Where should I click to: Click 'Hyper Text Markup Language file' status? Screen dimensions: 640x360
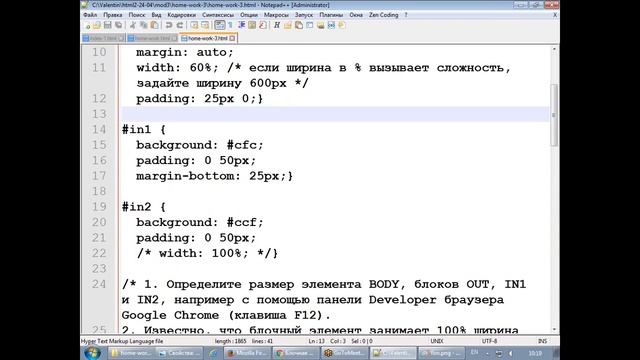coord(122,341)
